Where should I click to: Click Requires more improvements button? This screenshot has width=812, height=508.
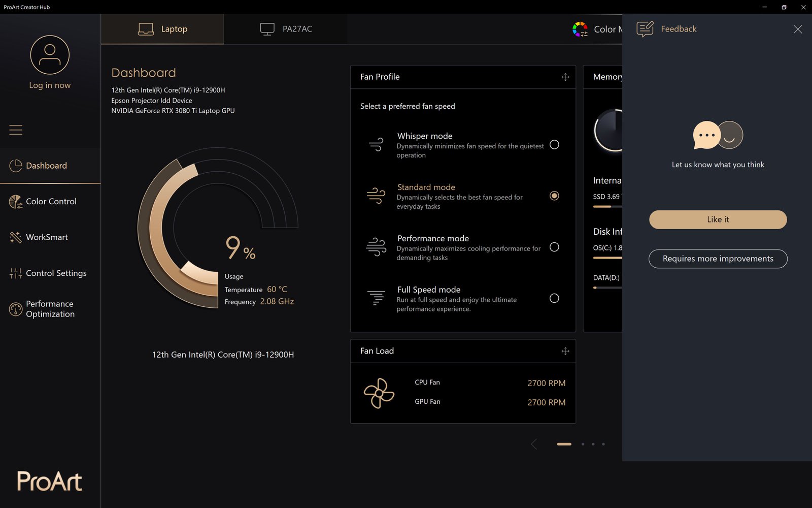coord(718,259)
